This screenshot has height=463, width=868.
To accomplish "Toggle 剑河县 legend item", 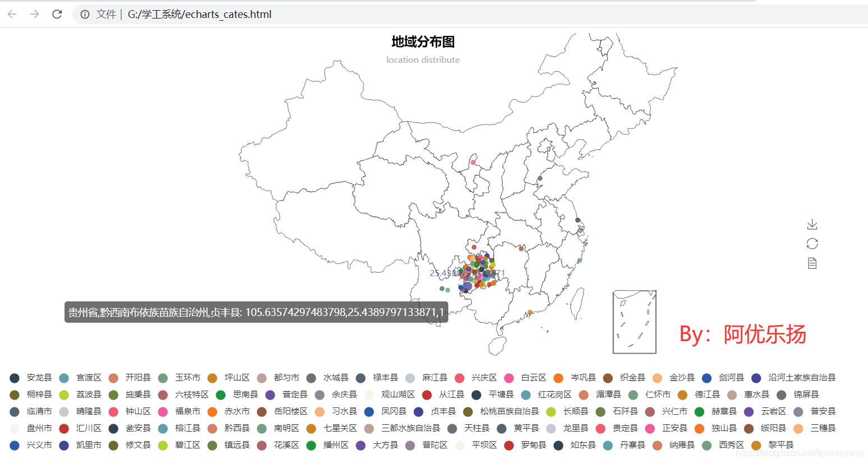I will click(x=723, y=378).
